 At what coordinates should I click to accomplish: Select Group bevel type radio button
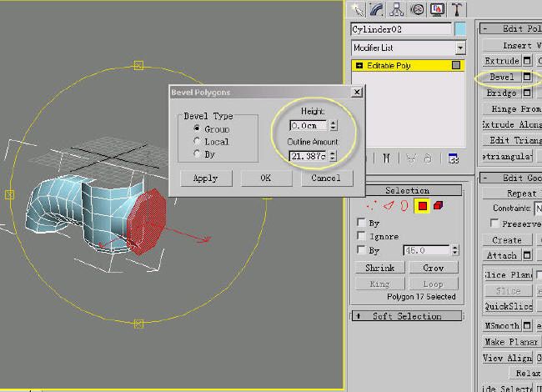tap(197, 128)
